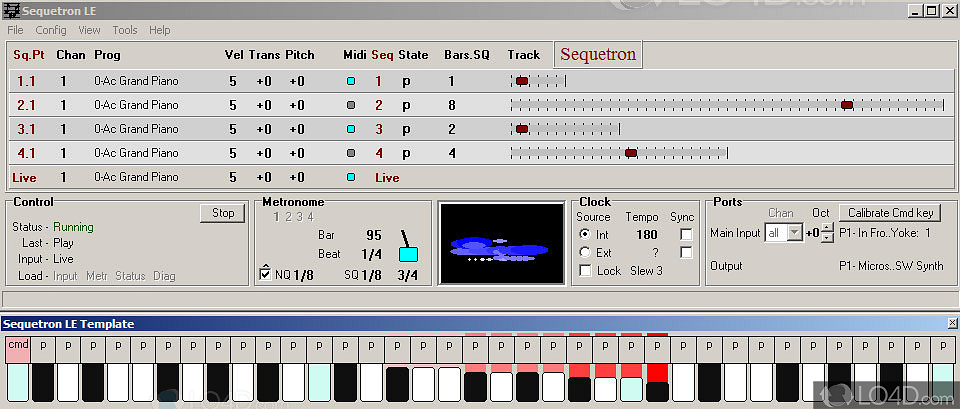Open the Tools menu

(125, 30)
